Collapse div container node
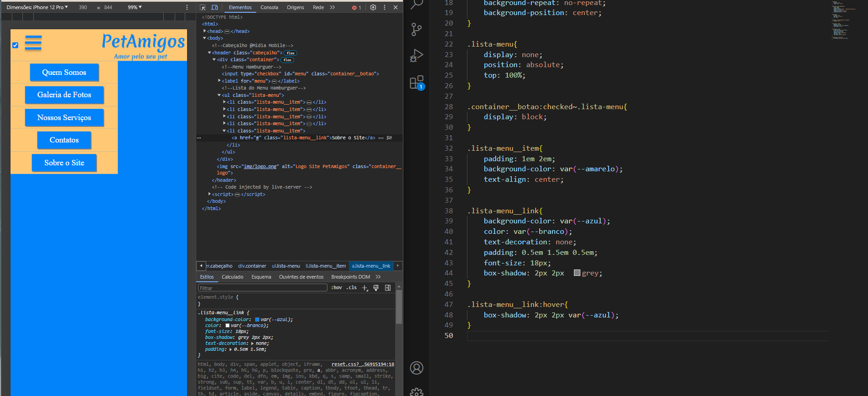 tap(214, 60)
